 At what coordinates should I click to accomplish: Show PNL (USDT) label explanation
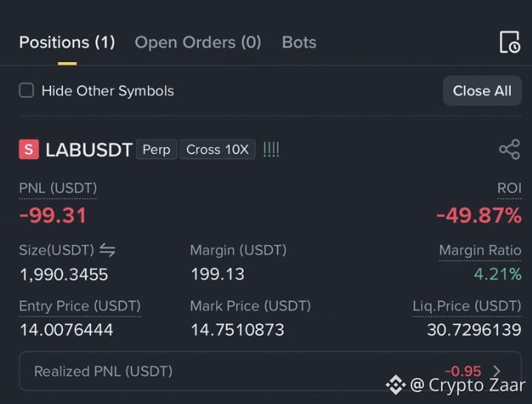tap(58, 188)
